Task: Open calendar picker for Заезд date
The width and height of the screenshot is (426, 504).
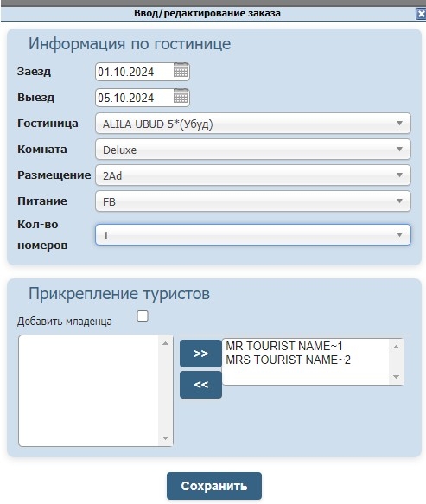Action: coord(181,70)
